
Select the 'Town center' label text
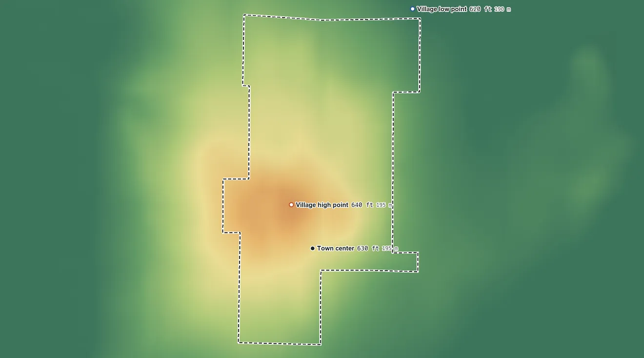click(x=336, y=248)
